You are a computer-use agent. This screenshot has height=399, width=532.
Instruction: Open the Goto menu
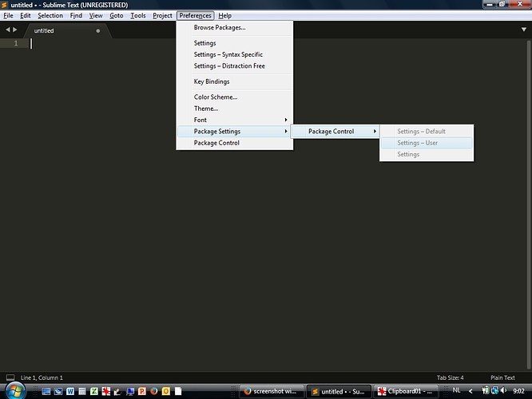click(116, 16)
